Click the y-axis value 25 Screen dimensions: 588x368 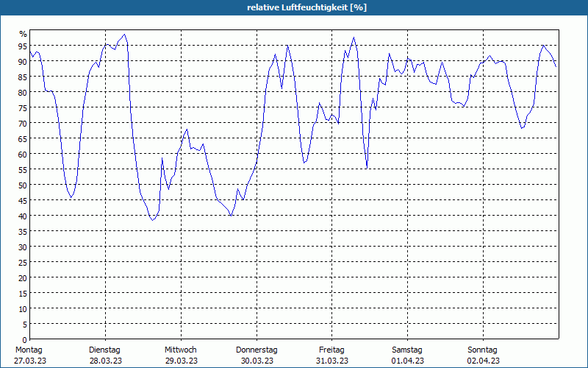pos(23,262)
